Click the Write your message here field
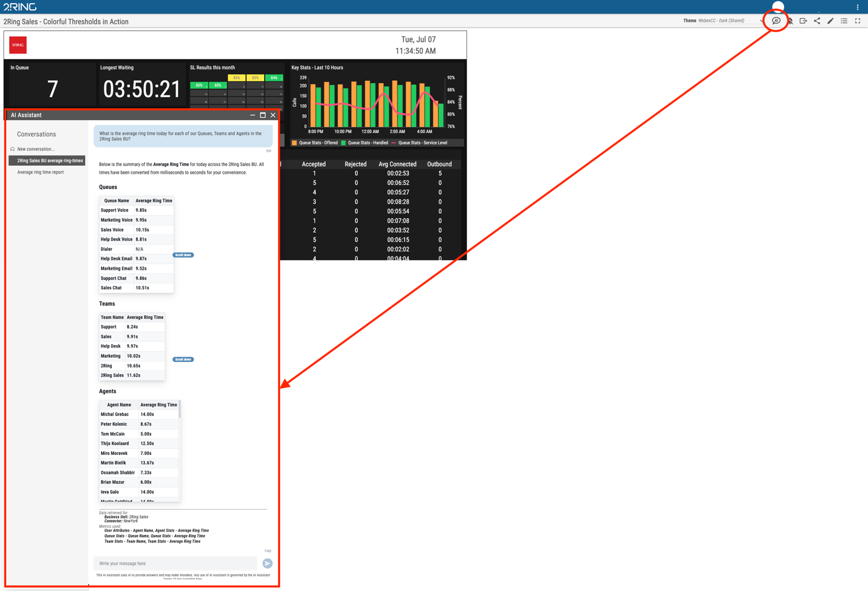The height and width of the screenshot is (591, 868). tap(176, 564)
